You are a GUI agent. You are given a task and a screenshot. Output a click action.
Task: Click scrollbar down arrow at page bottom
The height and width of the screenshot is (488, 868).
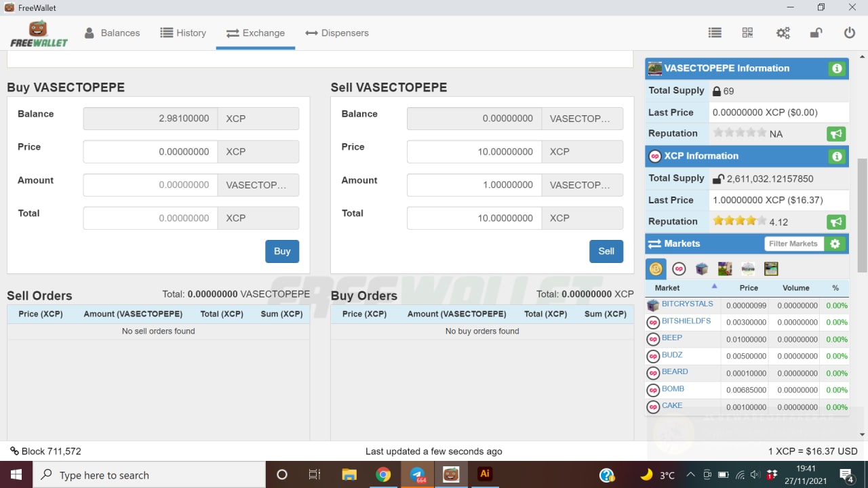[x=862, y=434]
